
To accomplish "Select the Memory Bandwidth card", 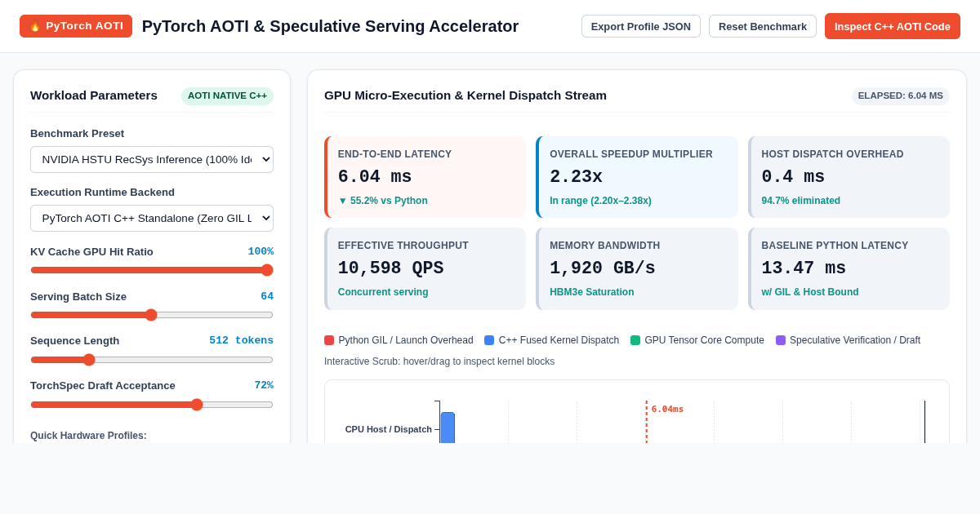I will [x=637, y=268].
